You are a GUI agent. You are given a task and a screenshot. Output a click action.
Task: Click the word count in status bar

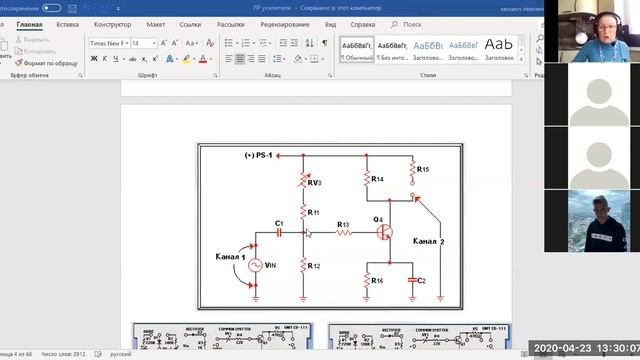point(63,354)
